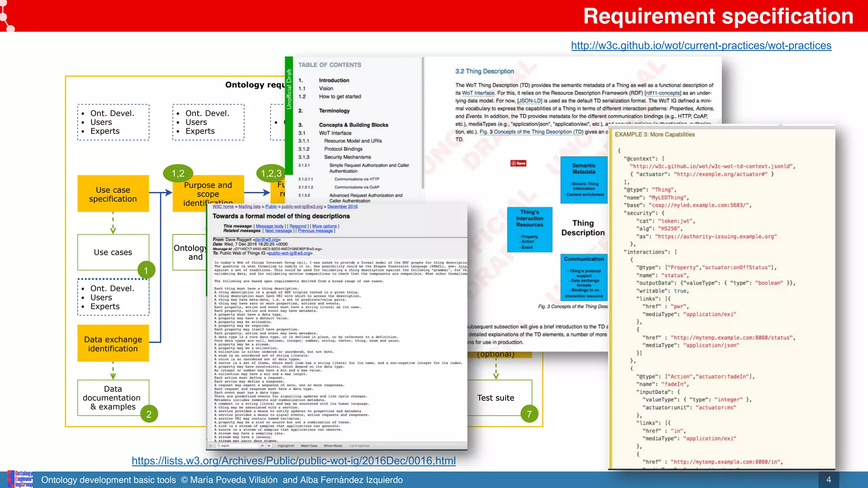Select Terminology in table of contents
This screenshot has height=488, width=868.
(334, 111)
